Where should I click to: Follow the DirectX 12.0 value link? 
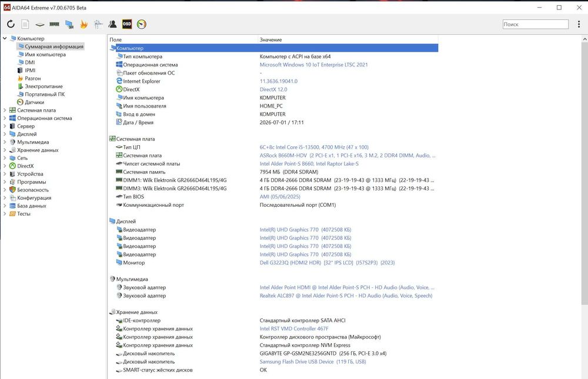[273, 89]
